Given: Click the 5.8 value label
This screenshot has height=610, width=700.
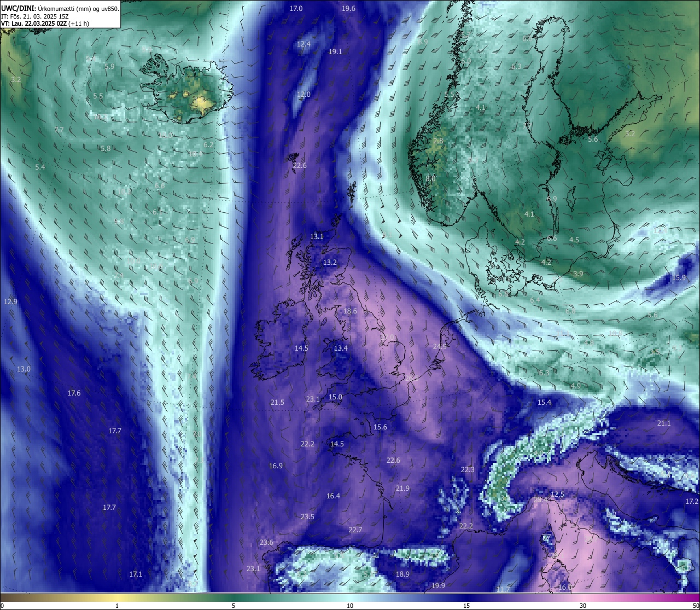Looking at the screenshot, I should tap(106, 149).
